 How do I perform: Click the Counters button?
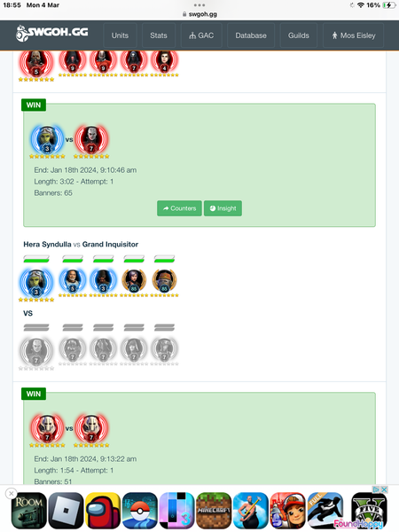tap(179, 208)
